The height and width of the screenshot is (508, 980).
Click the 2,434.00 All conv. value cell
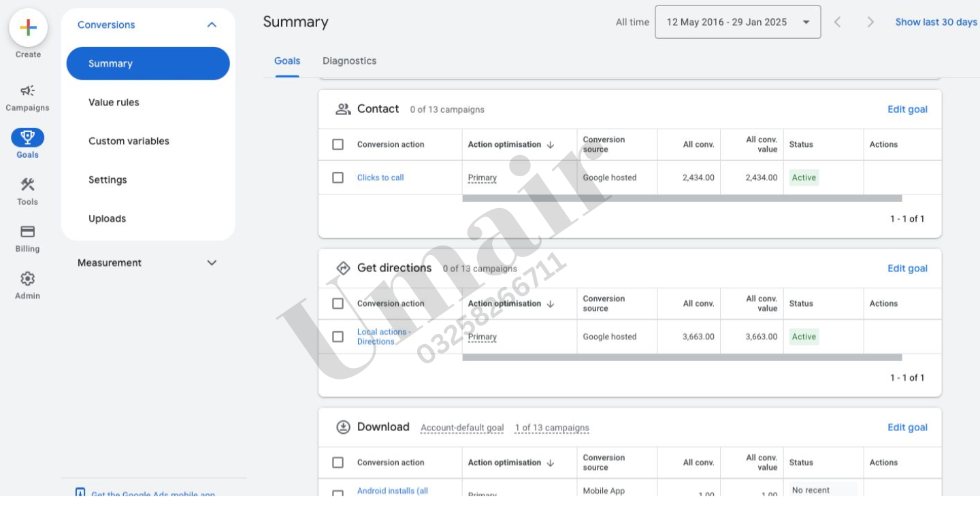pos(761,178)
